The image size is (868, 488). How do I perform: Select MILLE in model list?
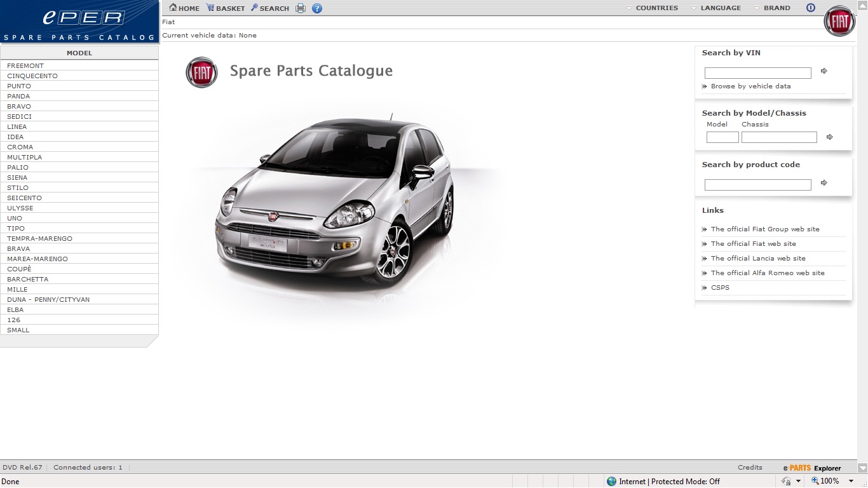(79, 289)
